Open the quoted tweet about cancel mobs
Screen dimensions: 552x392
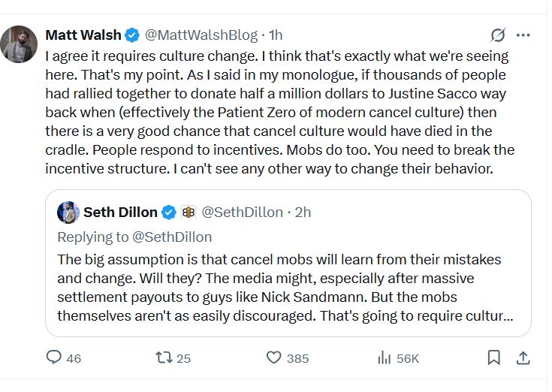pyautogui.click(x=285, y=288)
